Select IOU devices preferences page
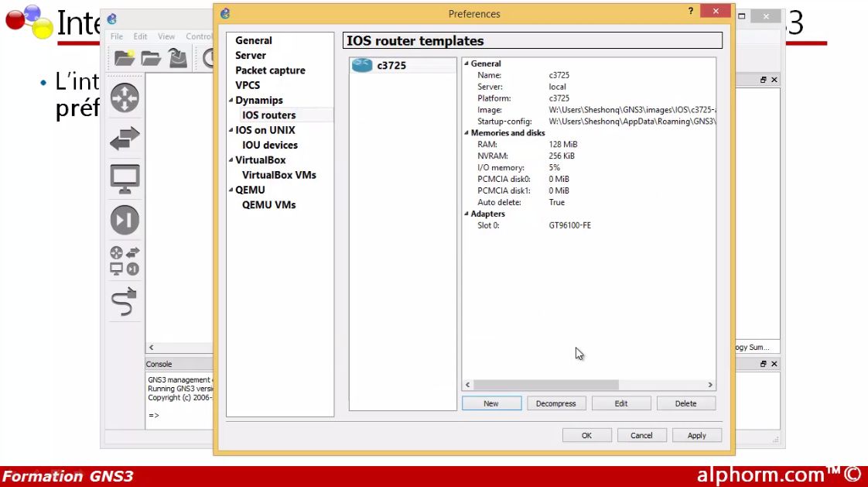 click(269, 145)
